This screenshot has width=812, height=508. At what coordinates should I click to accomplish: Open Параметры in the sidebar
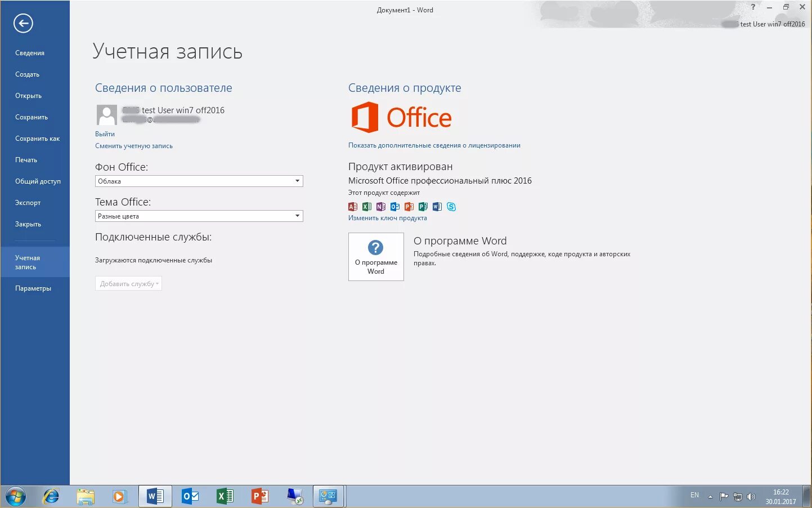(33, 288)
